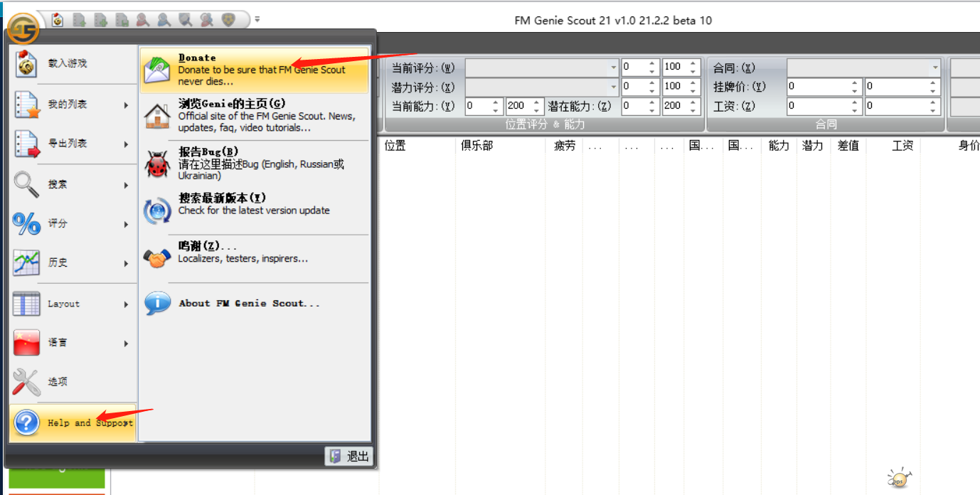Select Help and Support menu item

point(73,422)
